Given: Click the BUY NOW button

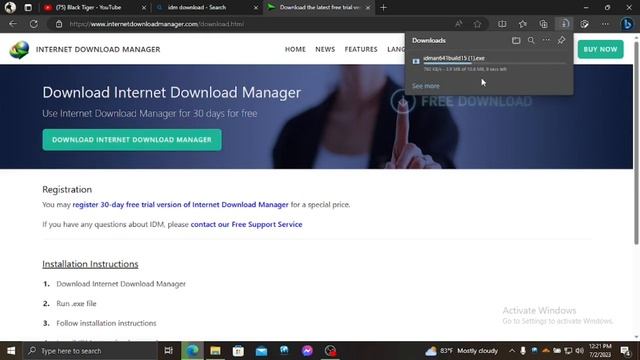Looking at the screenshot, I should pyautogui.click(x=600, y=49).
